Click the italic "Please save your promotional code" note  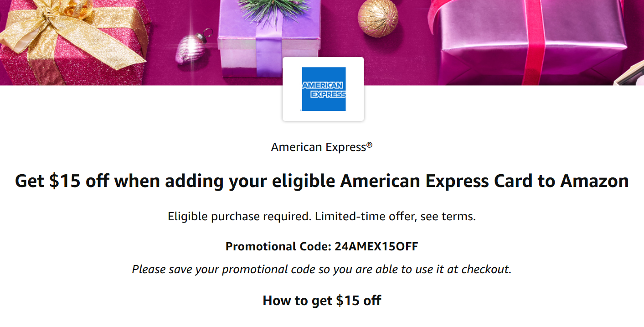322,269
